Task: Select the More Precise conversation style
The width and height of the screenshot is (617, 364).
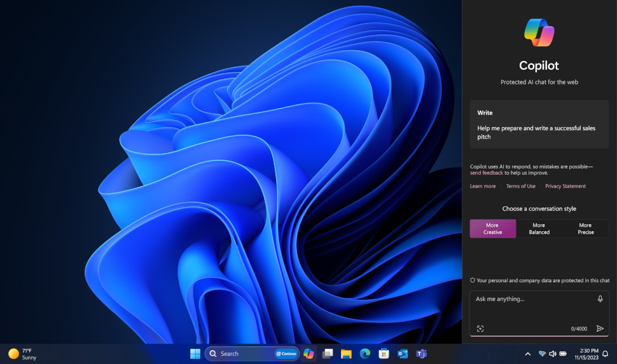Action: [586, 229]
